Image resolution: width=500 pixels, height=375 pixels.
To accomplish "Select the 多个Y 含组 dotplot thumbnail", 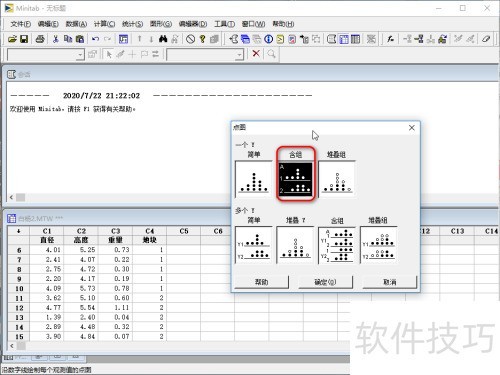I will 337,245.
